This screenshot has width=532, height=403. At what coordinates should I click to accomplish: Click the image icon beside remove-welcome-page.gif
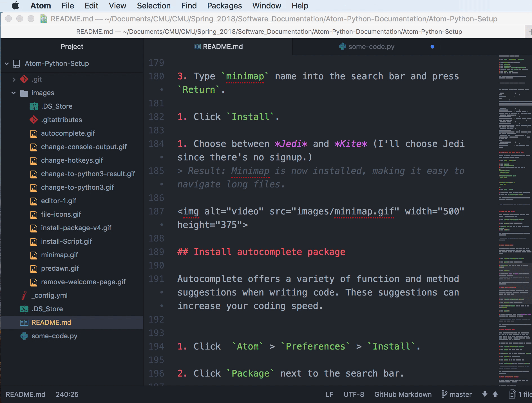[34, 282]
